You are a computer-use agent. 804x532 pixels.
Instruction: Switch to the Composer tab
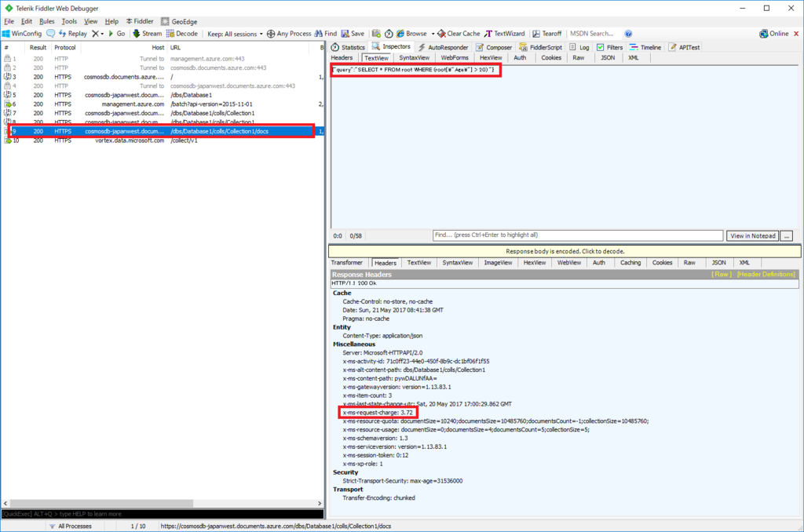pos(494,47)
